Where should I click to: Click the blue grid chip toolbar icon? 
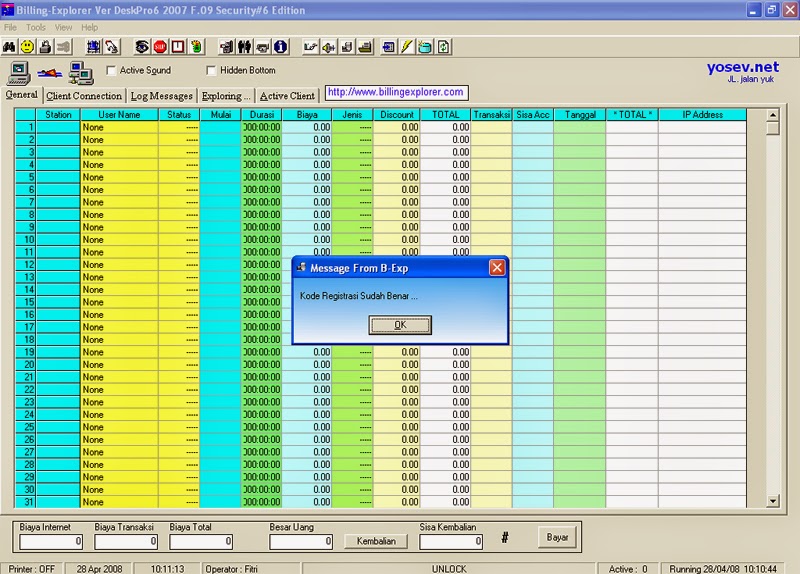pos(93,47)
